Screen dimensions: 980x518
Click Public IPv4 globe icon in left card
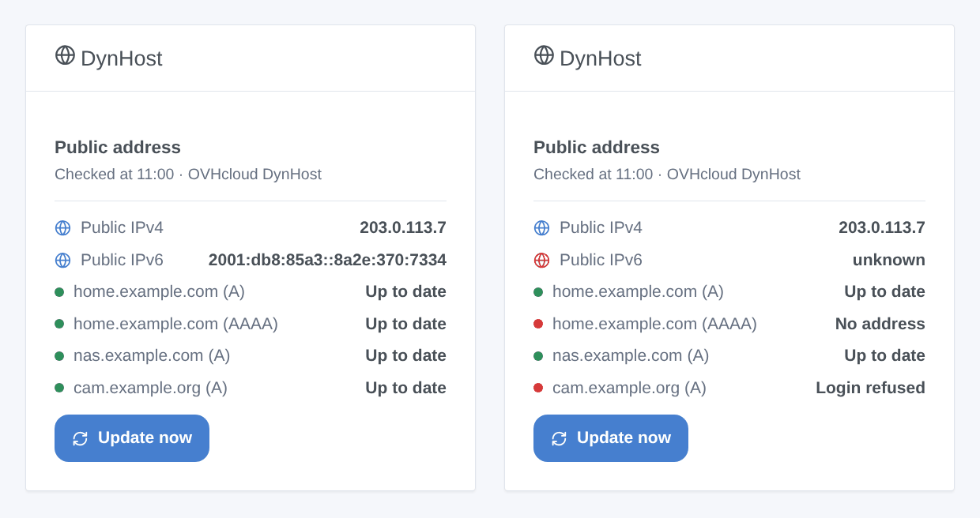pyautogui.click(x=62, y=228)
